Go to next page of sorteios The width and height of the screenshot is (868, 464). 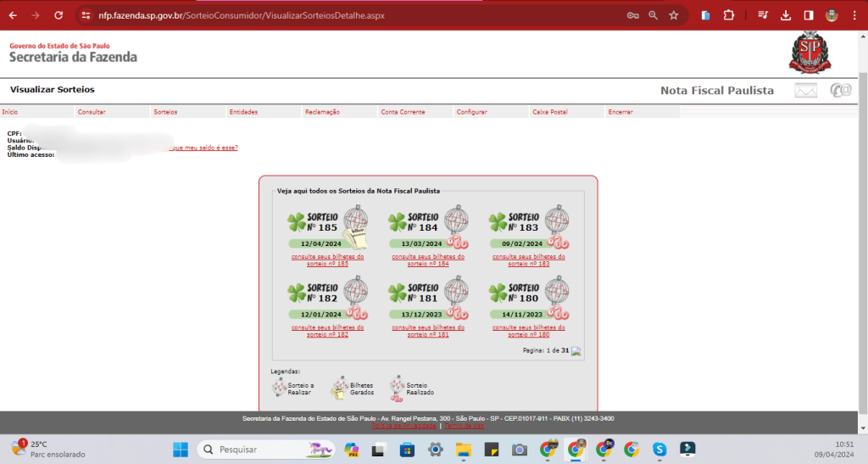[576, 350]
